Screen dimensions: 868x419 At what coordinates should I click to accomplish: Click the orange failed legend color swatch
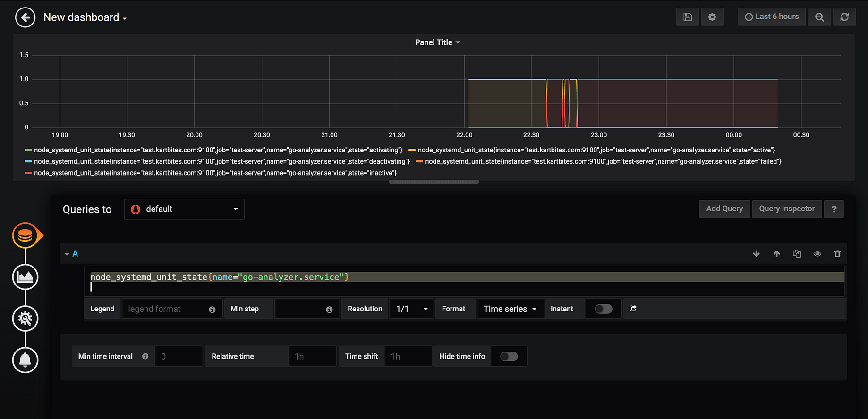click(419, 161)
